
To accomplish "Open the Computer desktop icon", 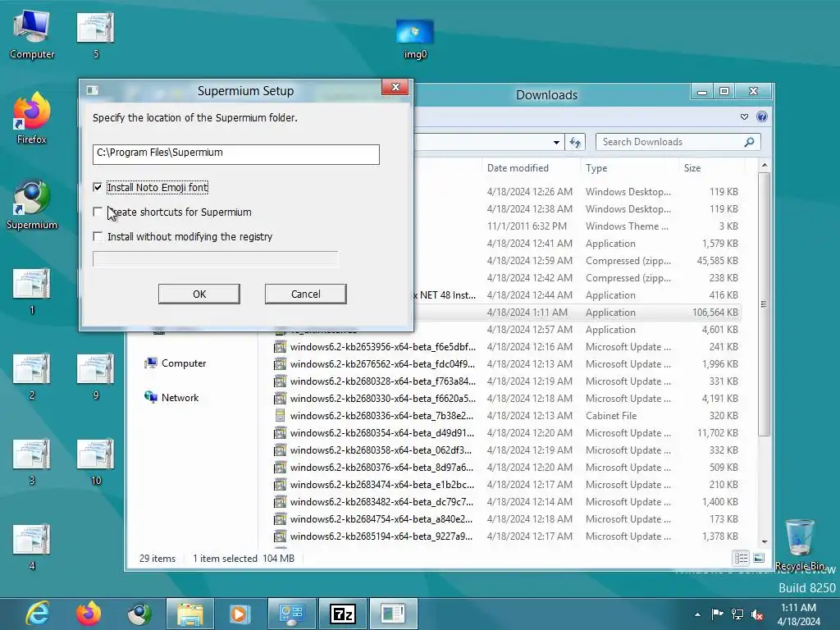I will tap(32, 33).
